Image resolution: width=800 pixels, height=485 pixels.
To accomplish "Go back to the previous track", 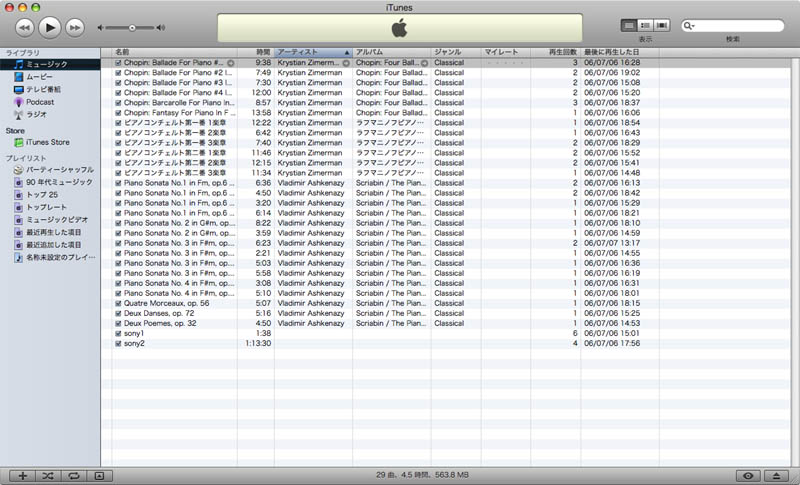I will pyautogui.click(x=25, y=27).
